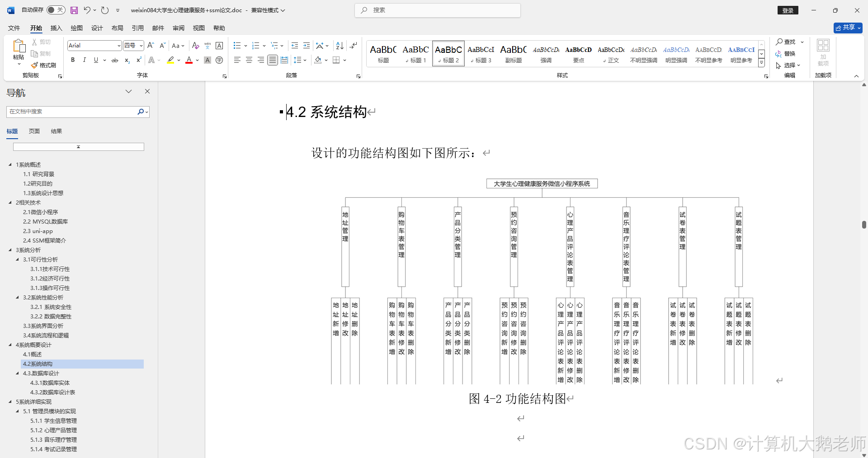Apply the 副标题 style
The width and height of the screenshot is (868, 458).
tap(514, 53)
